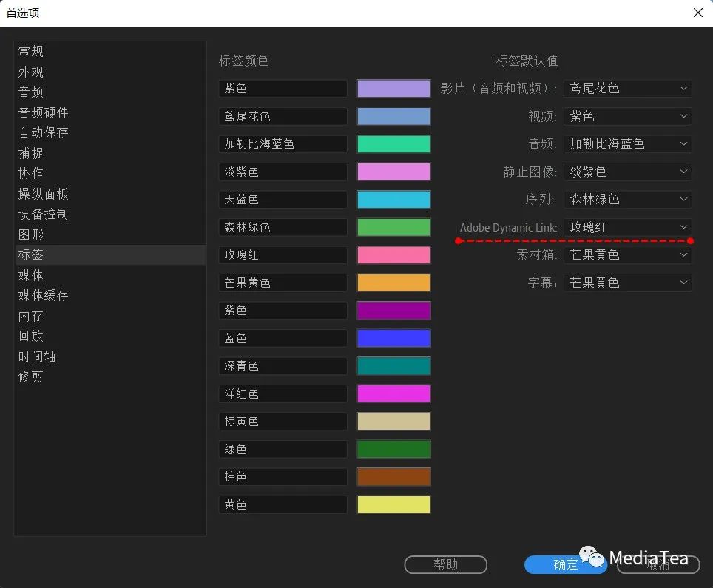Screen dimensions: 713x588
Task: Click the 确定 button
Action: point(565,564)
